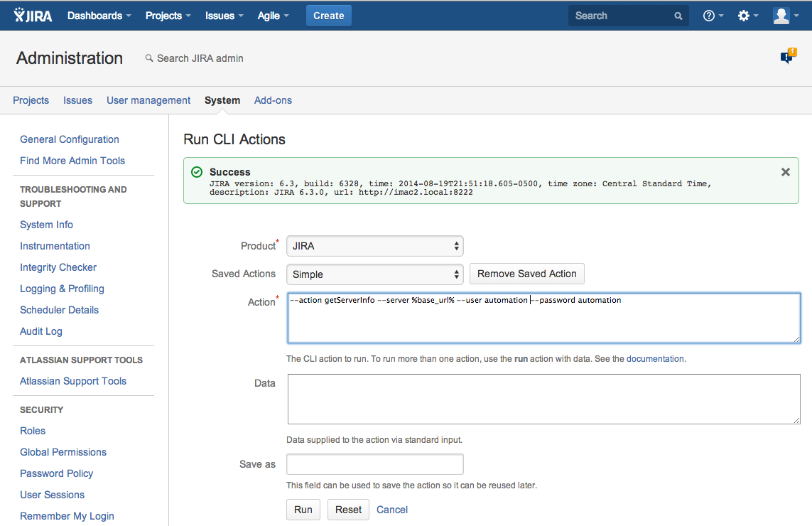Switch to User management tab
The image size is (812, 526).
[148, 100]
